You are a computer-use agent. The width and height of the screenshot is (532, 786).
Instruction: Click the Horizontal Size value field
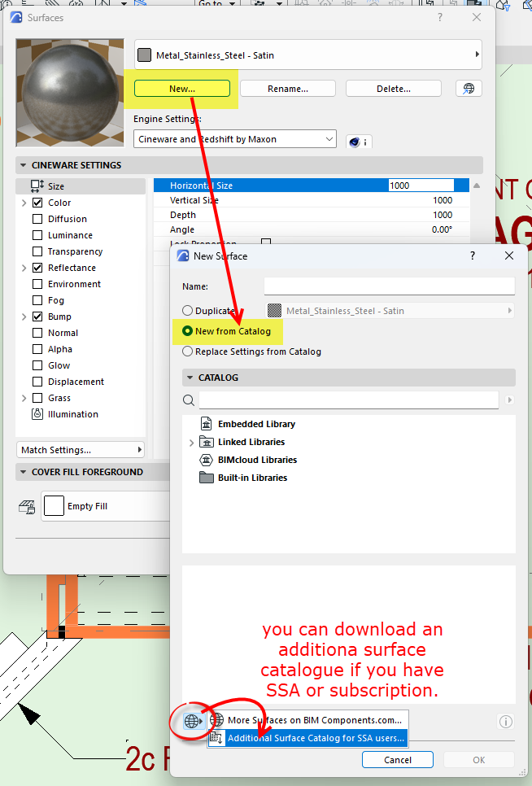pyautogui.click(x=421, y=186)
